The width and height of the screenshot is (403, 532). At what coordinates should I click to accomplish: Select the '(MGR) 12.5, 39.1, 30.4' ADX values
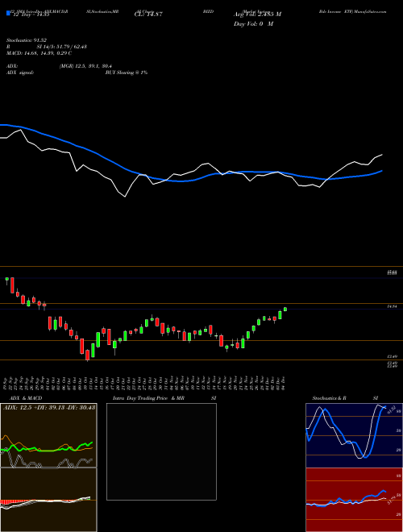[85, 66]
